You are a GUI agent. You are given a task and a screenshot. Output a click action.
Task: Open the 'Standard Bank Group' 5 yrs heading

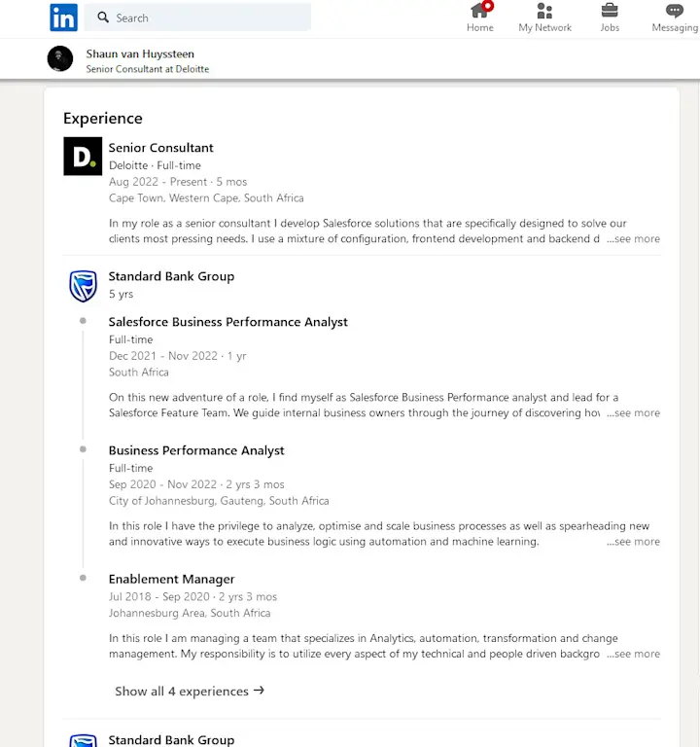point(171,276)
